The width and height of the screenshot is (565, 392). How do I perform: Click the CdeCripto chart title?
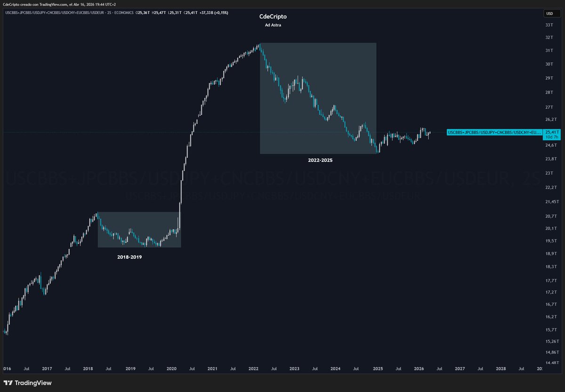(274, 16)
